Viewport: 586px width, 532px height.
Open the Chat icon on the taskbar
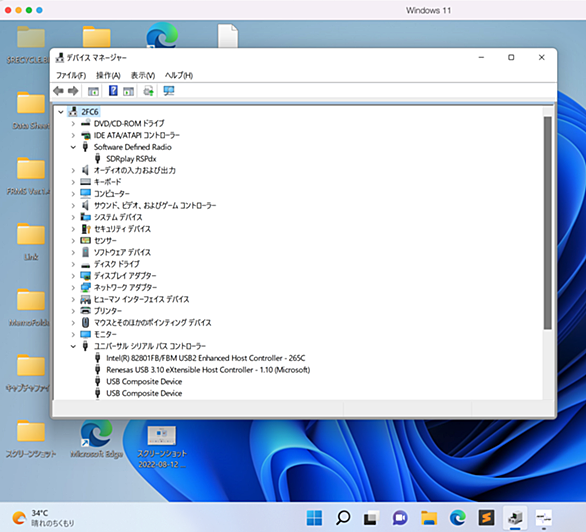[400, 518]
